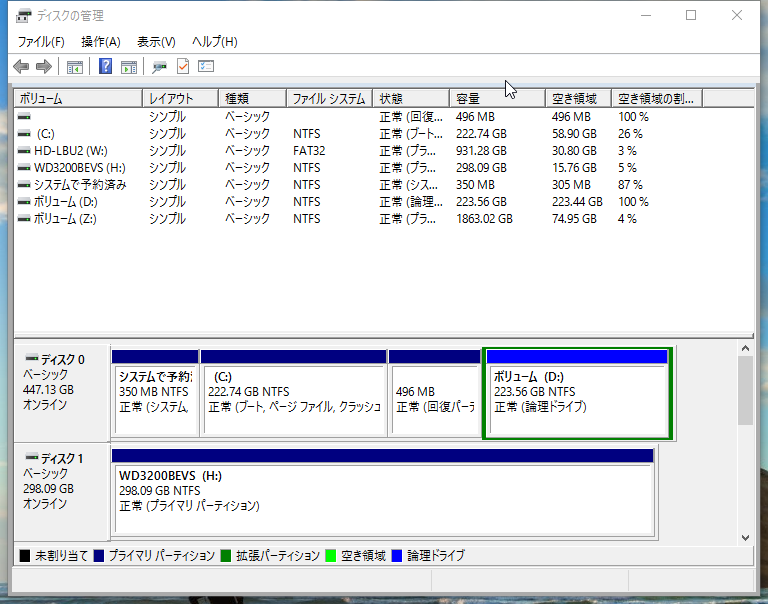Click the connect/rescan disks toolbar icon

click(159, 67)
